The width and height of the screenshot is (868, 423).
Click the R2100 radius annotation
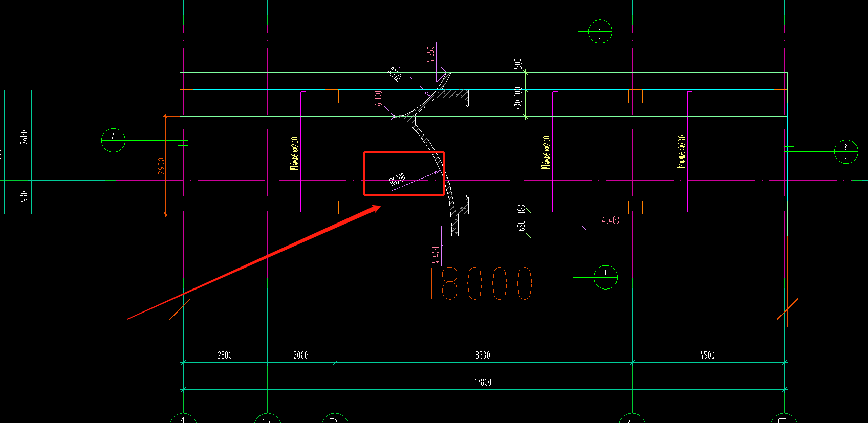395,74
